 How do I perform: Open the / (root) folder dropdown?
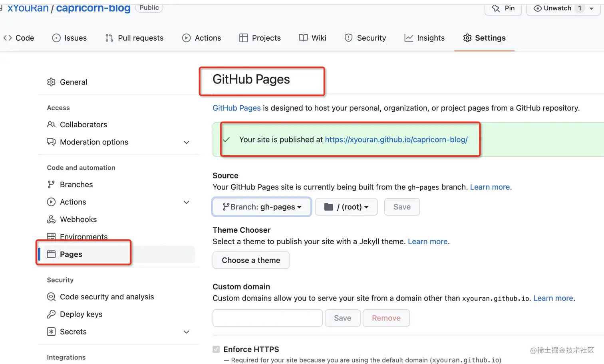pyautogui.click(x=346, y=207)
